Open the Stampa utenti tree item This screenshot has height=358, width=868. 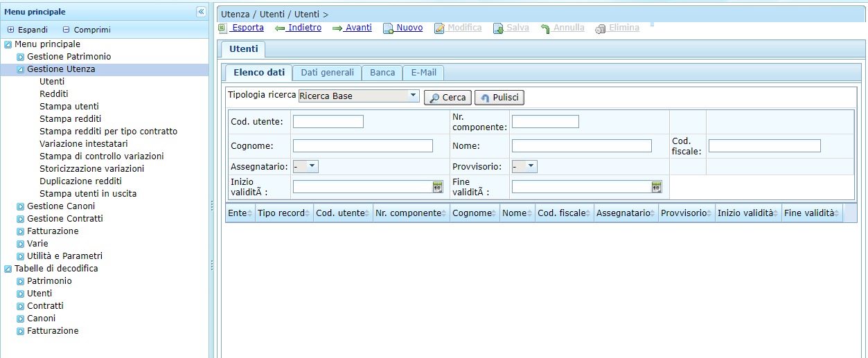[x=69, y=107]
